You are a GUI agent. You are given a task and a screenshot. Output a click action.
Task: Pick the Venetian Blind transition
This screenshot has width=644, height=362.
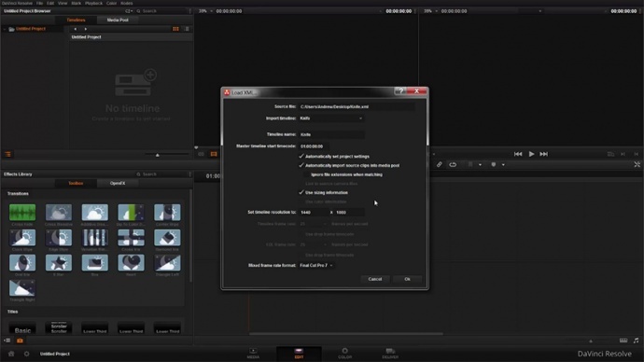tap(95, 238)
